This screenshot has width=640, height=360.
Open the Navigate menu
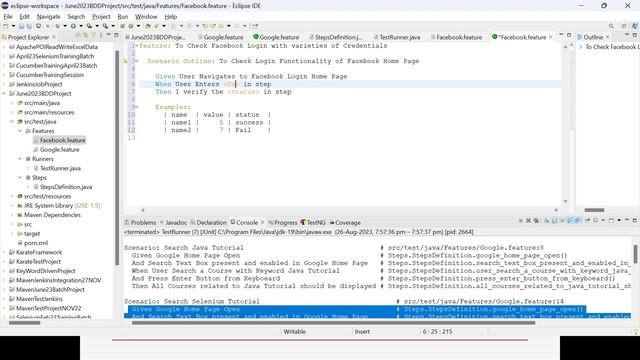[x=48, y=17]
